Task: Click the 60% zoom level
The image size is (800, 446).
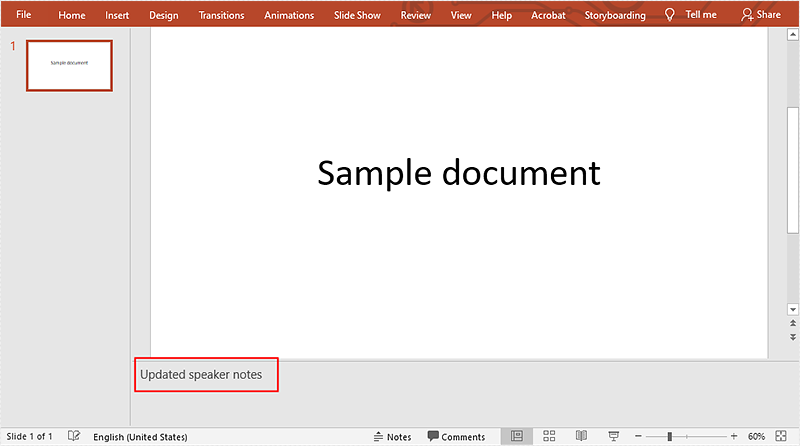Action: point(756,437)
